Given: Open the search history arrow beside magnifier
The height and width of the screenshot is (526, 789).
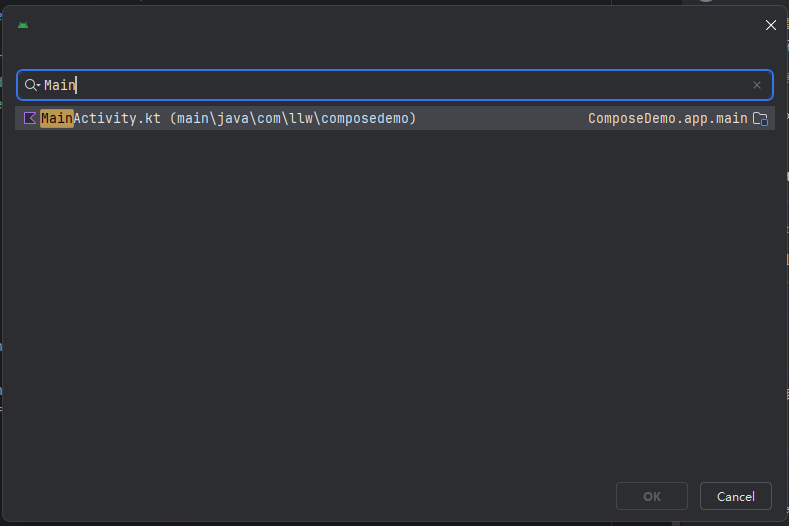Looking at the screenshot, I should [x=38, y=86].
